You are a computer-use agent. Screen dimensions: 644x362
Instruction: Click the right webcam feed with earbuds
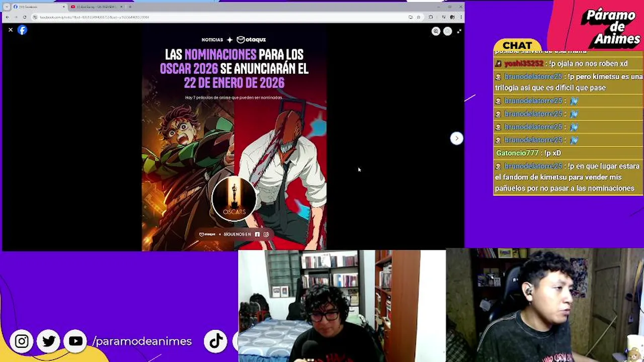pyautogui.click(x=545, y=306)
